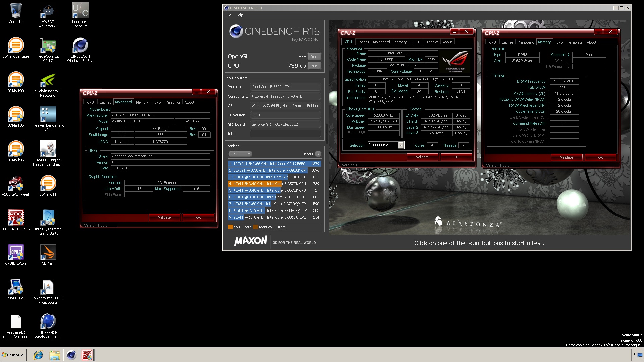
Task: Open 3DMark 11 desktop icon
Action: (x=48, y=186)
